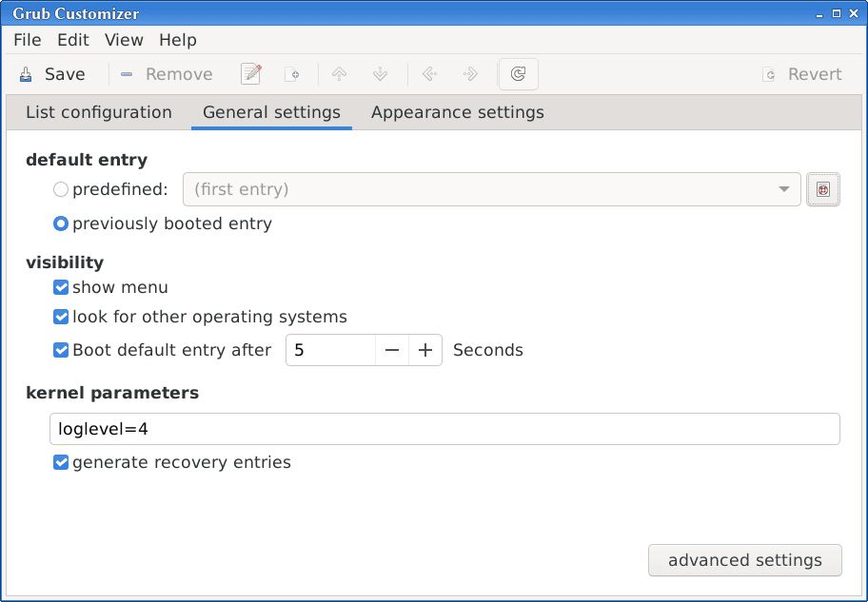The width and height of the screenshot is (868, 602).
Task: Toggle Boot default entry after checkbox
Action: pyautogui.click(x=61, y=350)
